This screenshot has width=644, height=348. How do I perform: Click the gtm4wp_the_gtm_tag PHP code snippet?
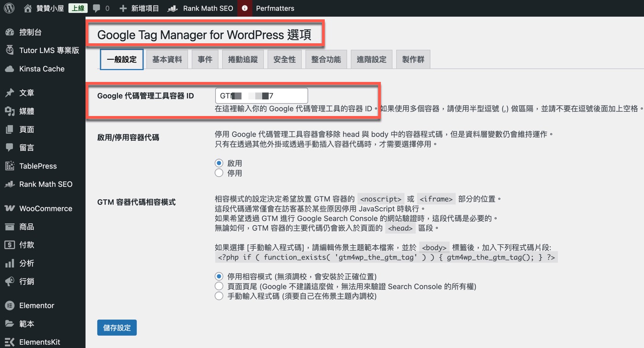[386, 257]
